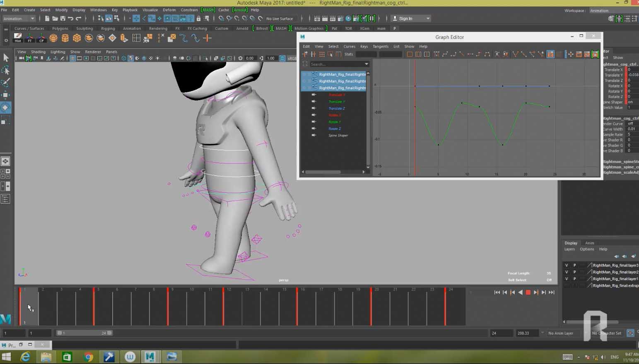Open the Tangents menu in Graph Editor
The image size is (639, 364).
tap(380, 46)
